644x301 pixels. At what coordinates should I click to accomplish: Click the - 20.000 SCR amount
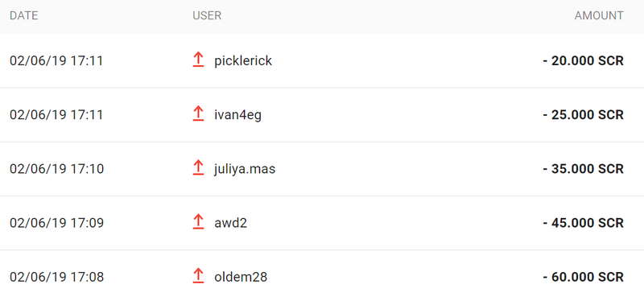[x=583, y=61]
